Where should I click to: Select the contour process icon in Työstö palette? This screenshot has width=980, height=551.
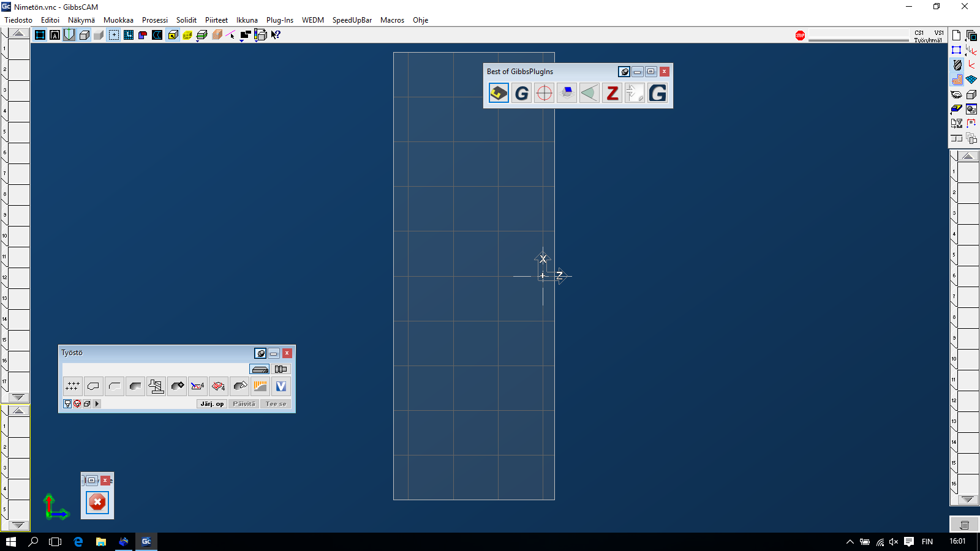click(x=94, y=386)
